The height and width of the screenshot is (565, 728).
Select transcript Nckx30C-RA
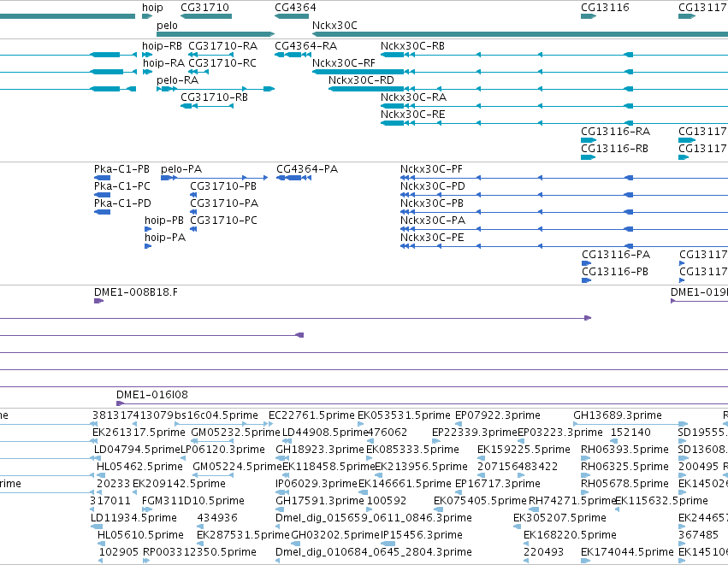pos(414,97)
